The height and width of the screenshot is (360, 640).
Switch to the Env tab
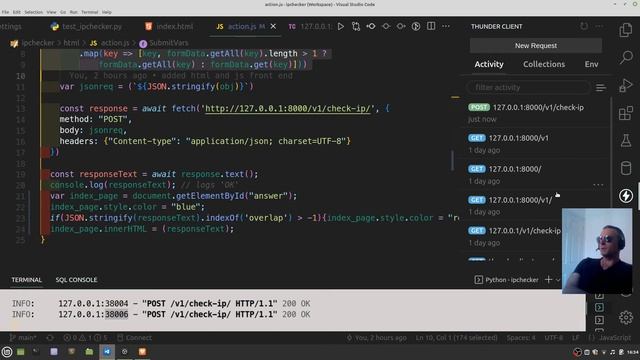(x=591, y=64)
